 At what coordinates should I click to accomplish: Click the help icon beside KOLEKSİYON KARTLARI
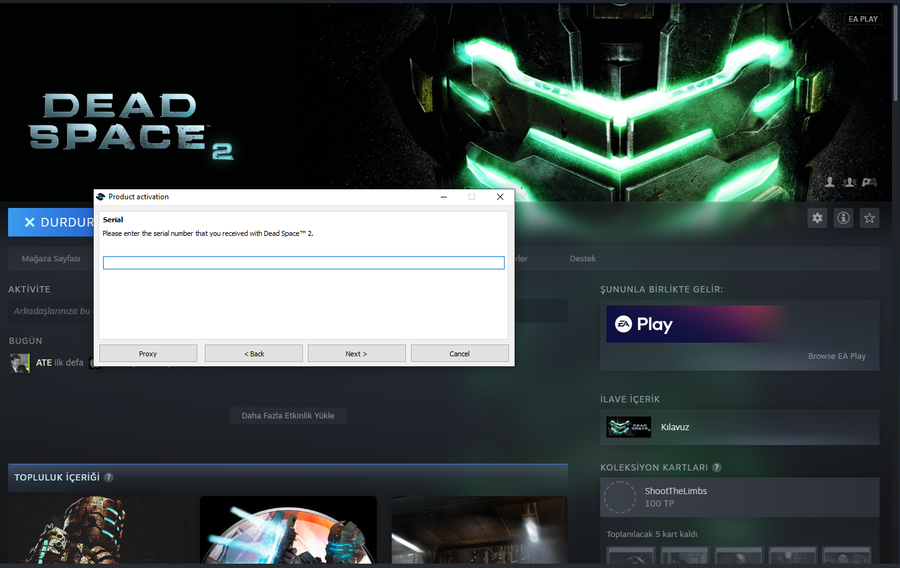coord(717,467)
